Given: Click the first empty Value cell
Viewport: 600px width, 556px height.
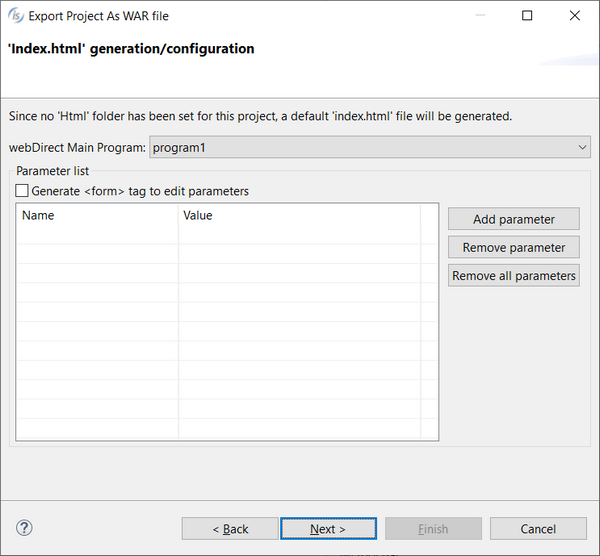Looking at the screenshot, I should point(299,235).
